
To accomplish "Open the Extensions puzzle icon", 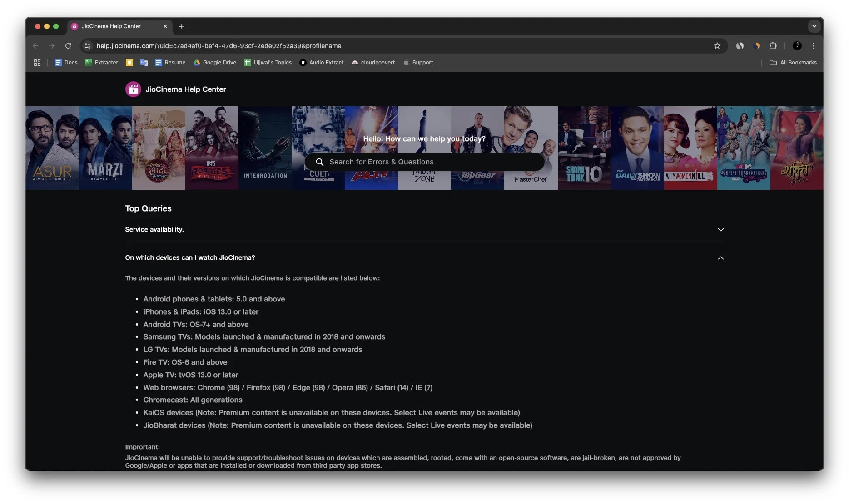I will tap(773, 46).
